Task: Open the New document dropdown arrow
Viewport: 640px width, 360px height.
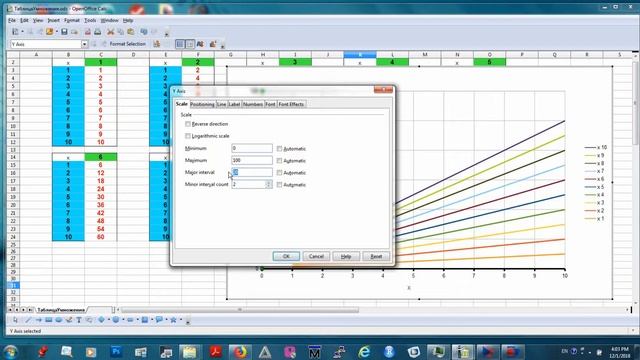Action: pyautogui.click(x=22, y=32)
